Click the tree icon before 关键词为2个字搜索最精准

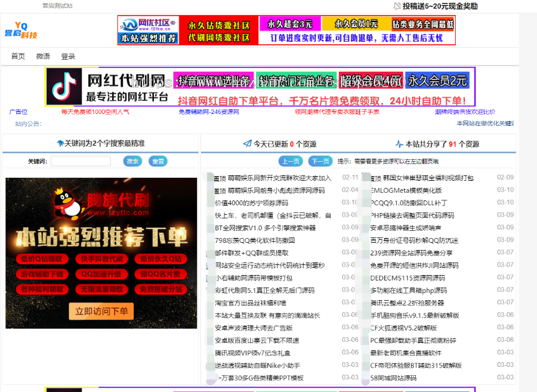[x=60, y=143]
